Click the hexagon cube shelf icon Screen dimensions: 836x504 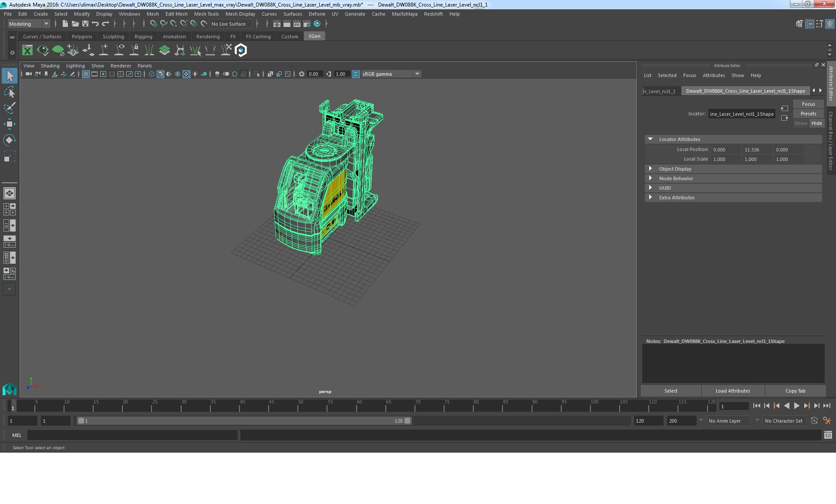click(241, 50)
